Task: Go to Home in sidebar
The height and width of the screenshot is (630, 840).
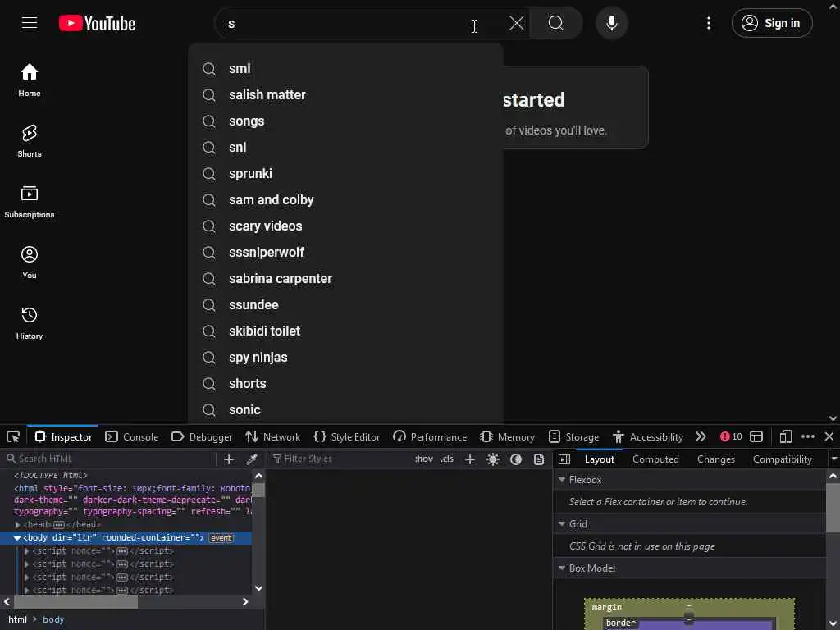Action: (x=30, y=80)
